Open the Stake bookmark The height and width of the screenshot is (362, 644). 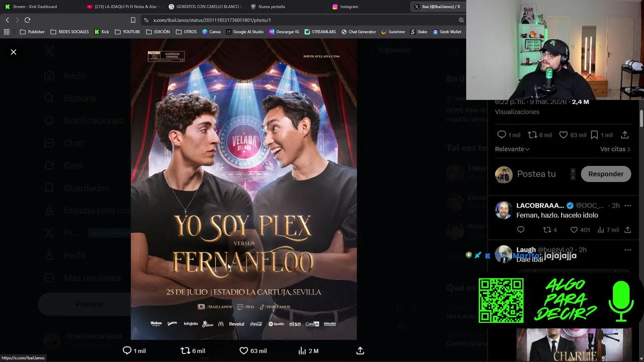point(419,32)
